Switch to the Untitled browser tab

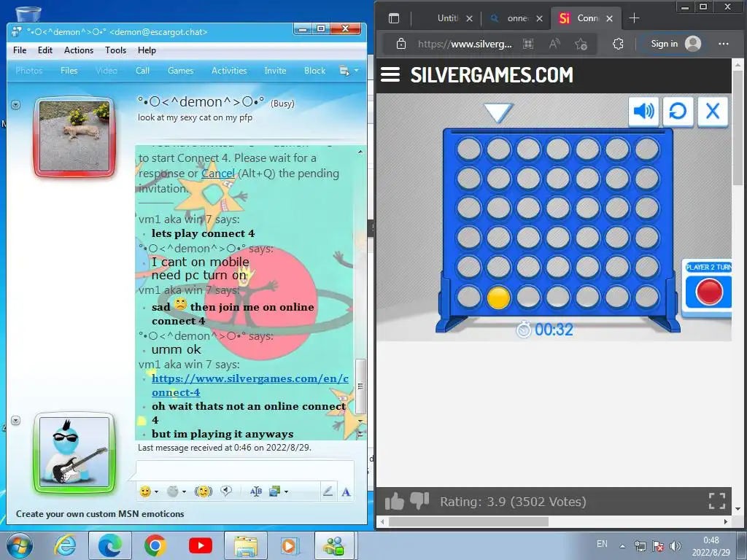[447, 18]
